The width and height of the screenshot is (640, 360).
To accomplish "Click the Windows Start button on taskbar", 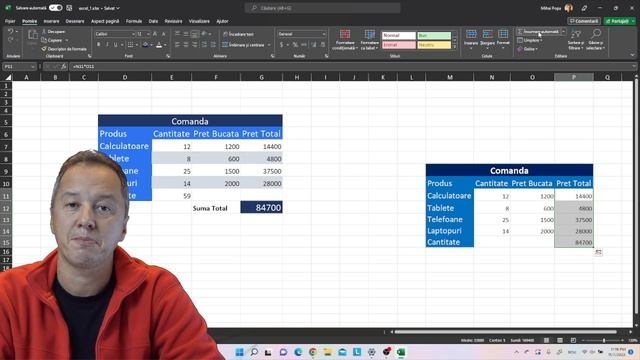I will (240, 352).
